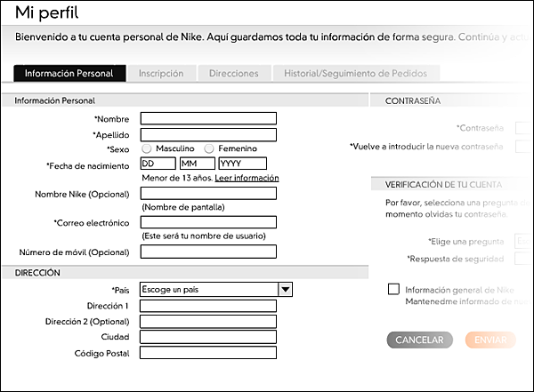
Task: Click the CANCELAR button
Action: click(x=419, y=340)
